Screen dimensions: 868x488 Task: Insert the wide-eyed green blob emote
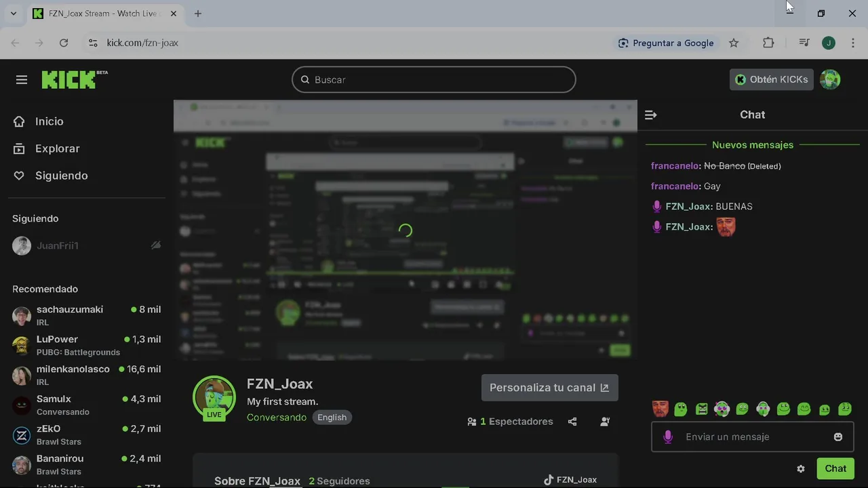click(x=681, y=409)
